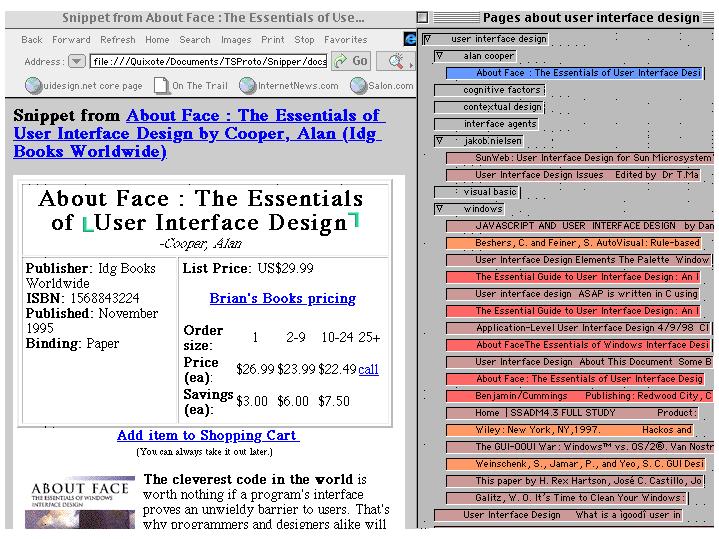Open the Address history dropdown arrow
This screenshot has height=539, width=719.
click(x=77, y=61)
